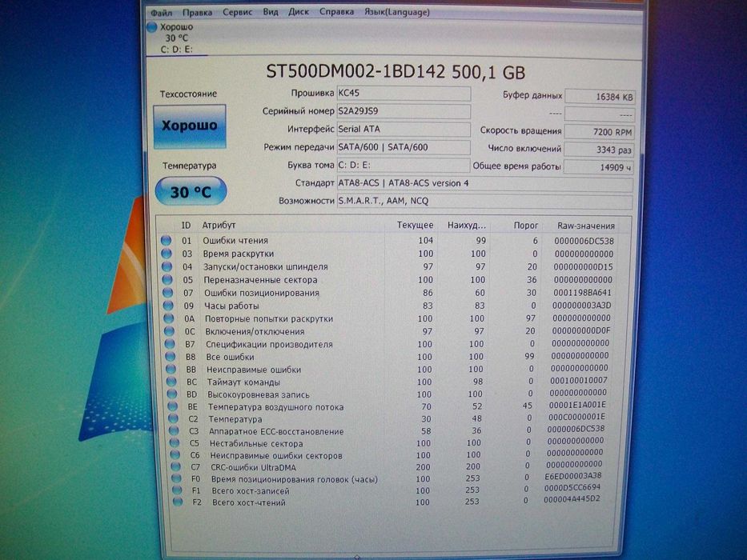Click status icon for Включения/отключения row
This screenshot has height=560, width=747.
(x=170, y=331)
